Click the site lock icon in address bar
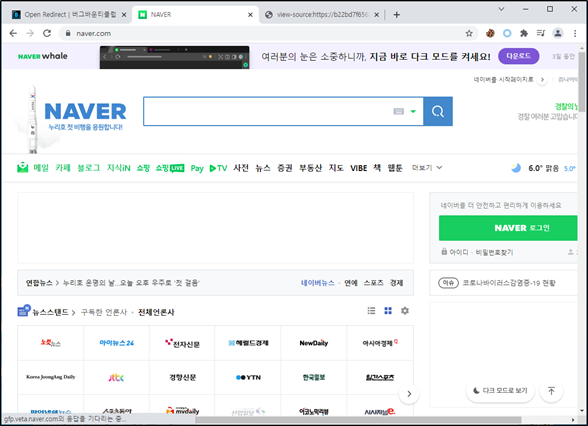The image size is (588, 426). pos(68,33)
